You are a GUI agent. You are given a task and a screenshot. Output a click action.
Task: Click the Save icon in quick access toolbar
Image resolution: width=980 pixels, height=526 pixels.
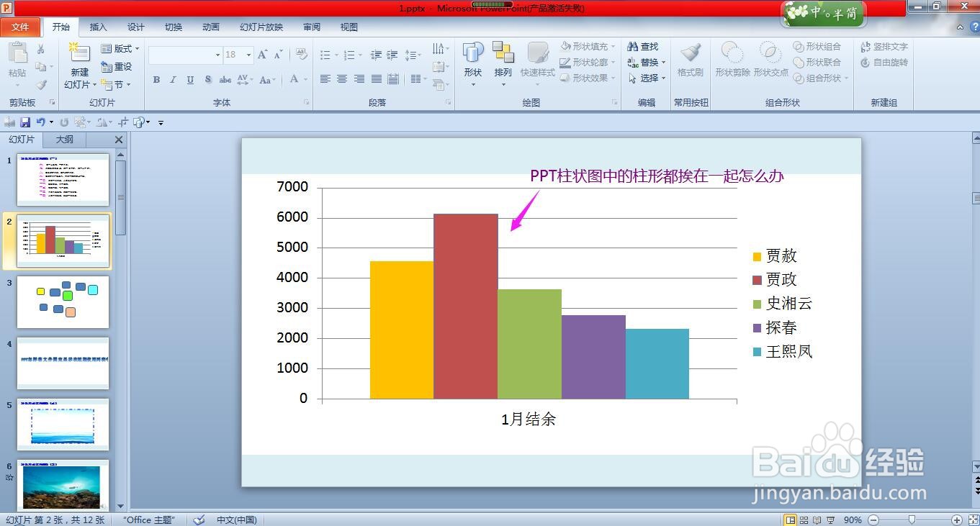25,122
